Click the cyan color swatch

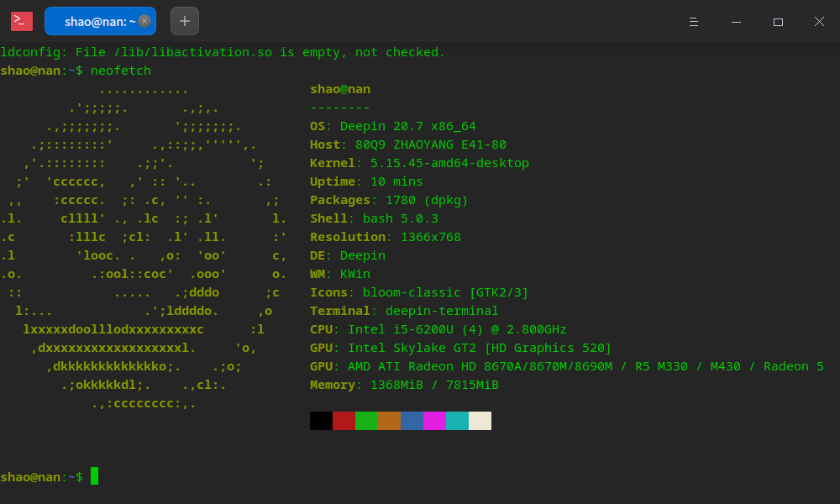[x=457, y=420]
